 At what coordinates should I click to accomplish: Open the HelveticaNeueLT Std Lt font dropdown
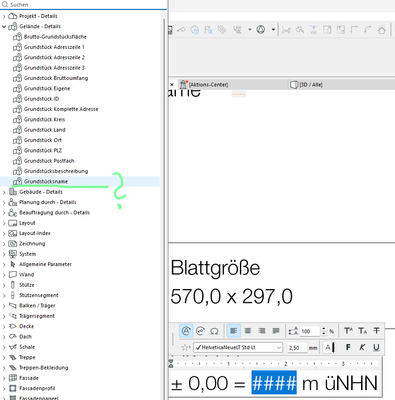pyautogui.click(x=238, y=348)
